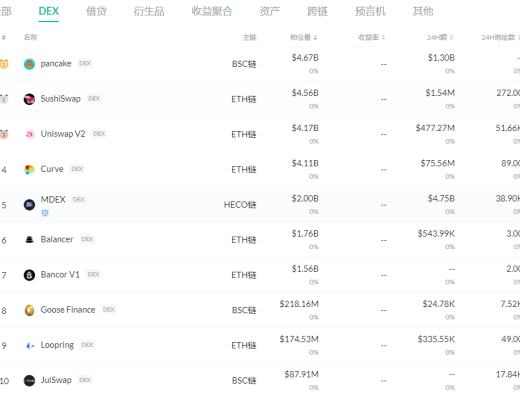Click the $4.67B value for pancake
The width and height of the screenshot is (520, 400).
(x=305, y=58)
